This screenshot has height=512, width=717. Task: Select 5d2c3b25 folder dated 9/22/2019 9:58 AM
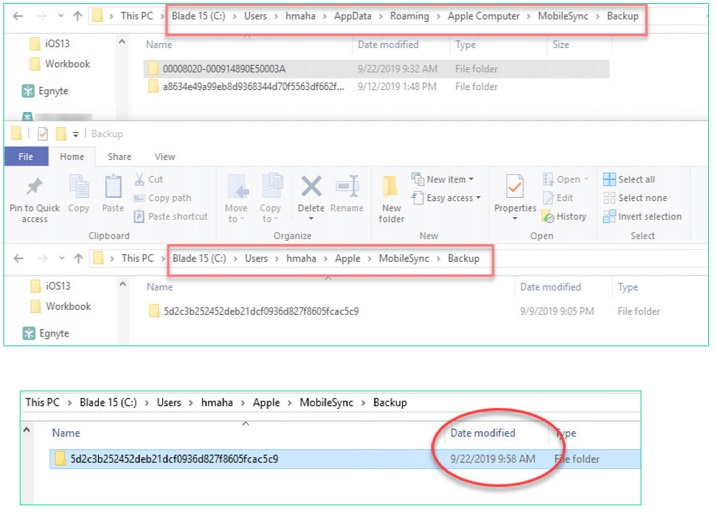[x=345, y=459]
